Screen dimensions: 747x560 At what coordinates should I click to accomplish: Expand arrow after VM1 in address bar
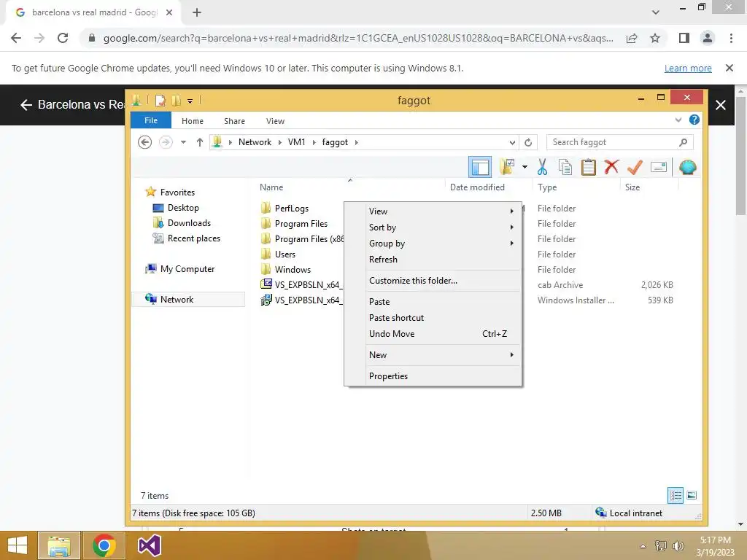click(314, 142)
